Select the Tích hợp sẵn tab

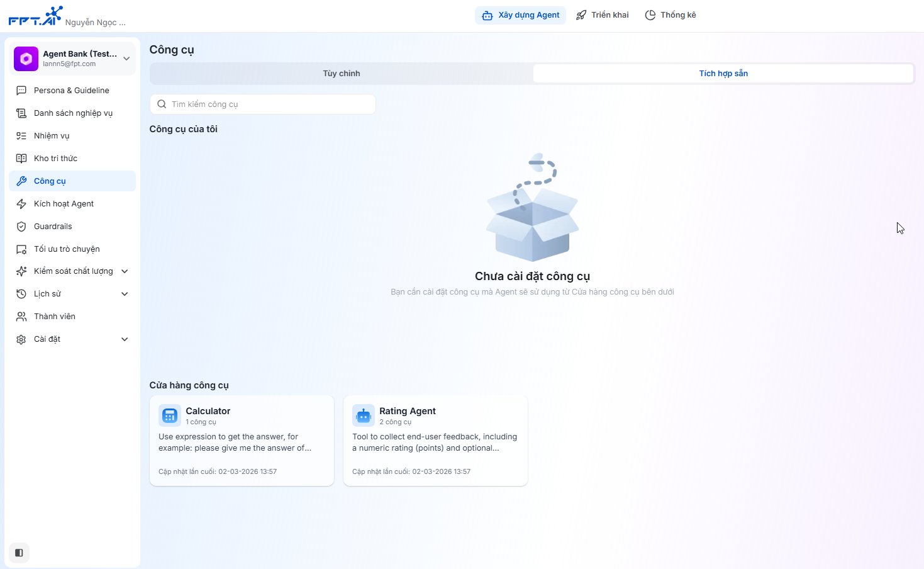click(x=723, y=74)
